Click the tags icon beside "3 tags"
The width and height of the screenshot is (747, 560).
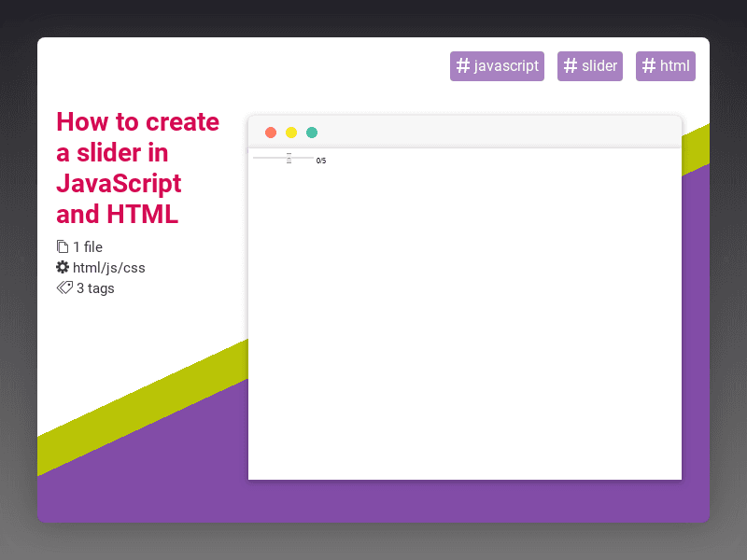click(x=63, y=288)
